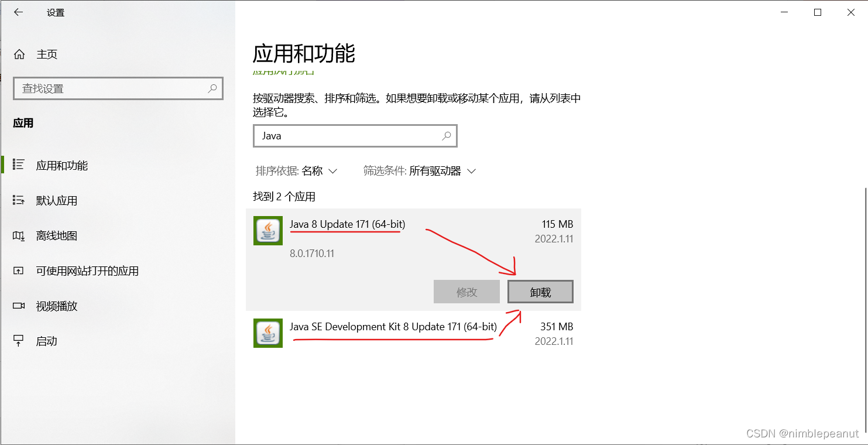Click the 可使用网站打开的应用 icon
The width and height of the screenshot is (868, 445).
19,271
